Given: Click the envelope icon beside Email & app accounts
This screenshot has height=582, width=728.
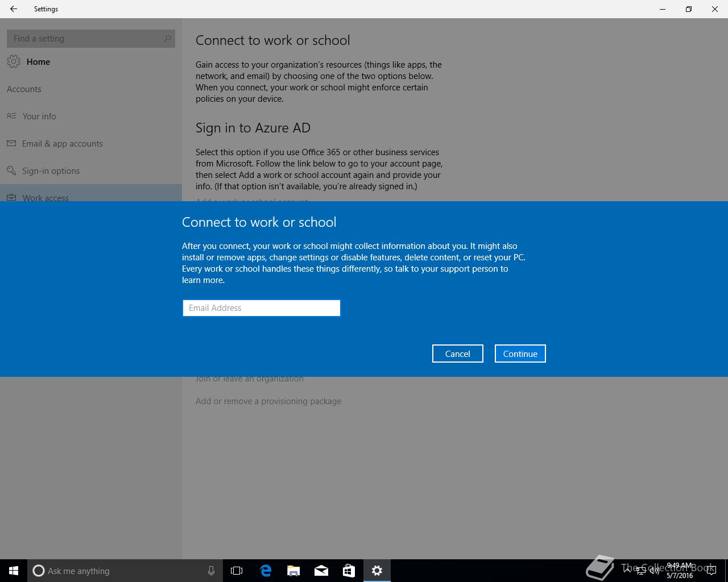Looking at the screenshot, I should click(x=11, y=143).
